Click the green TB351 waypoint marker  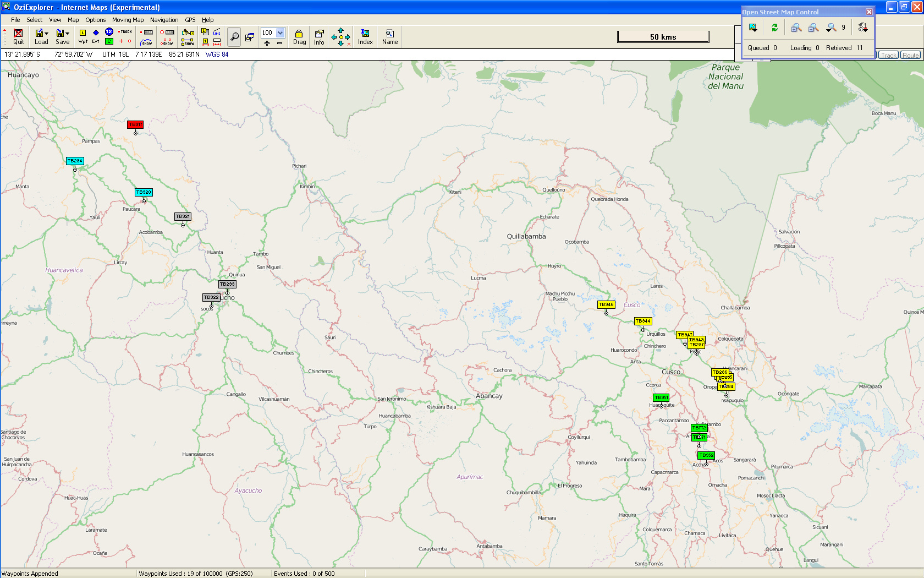tap(661, 397)
